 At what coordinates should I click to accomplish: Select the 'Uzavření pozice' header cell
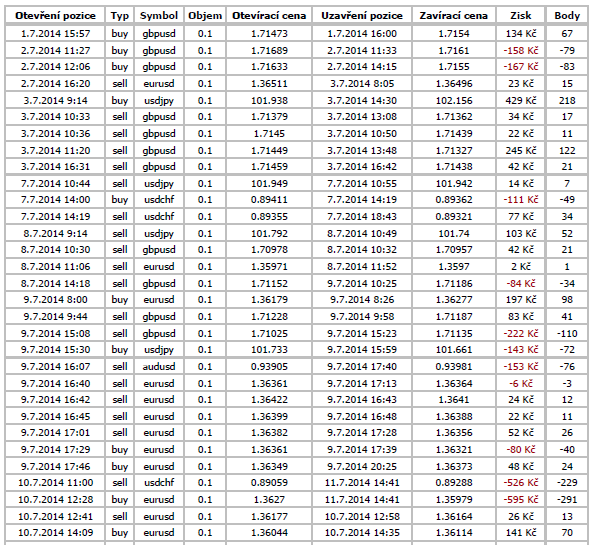(362, 16)
